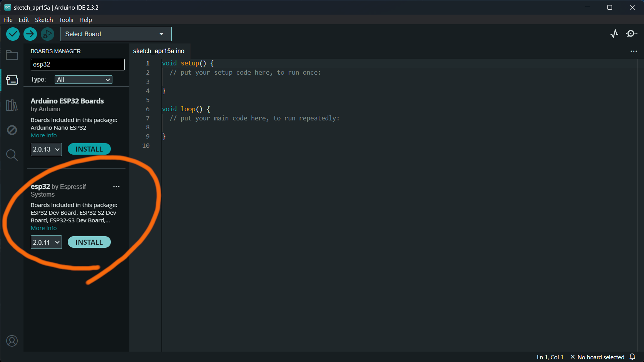Screen dimensions: 644x362
Task: Open the account profile icon
Action: [x=12, y=341]
